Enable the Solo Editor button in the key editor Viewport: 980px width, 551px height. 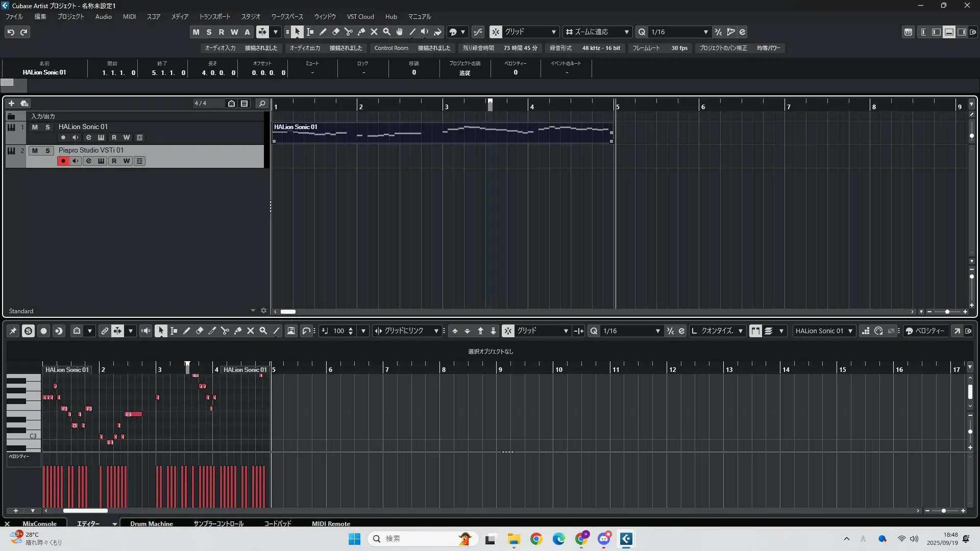click(28, 331)
